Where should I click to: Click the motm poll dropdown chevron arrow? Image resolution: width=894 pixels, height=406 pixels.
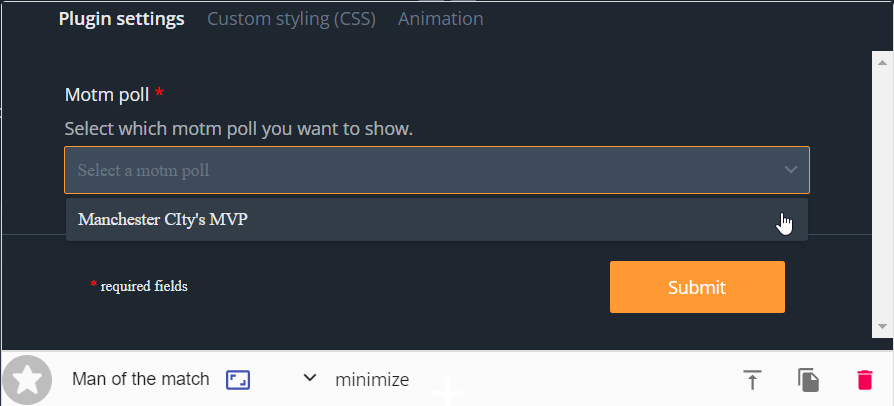(791, 170)
